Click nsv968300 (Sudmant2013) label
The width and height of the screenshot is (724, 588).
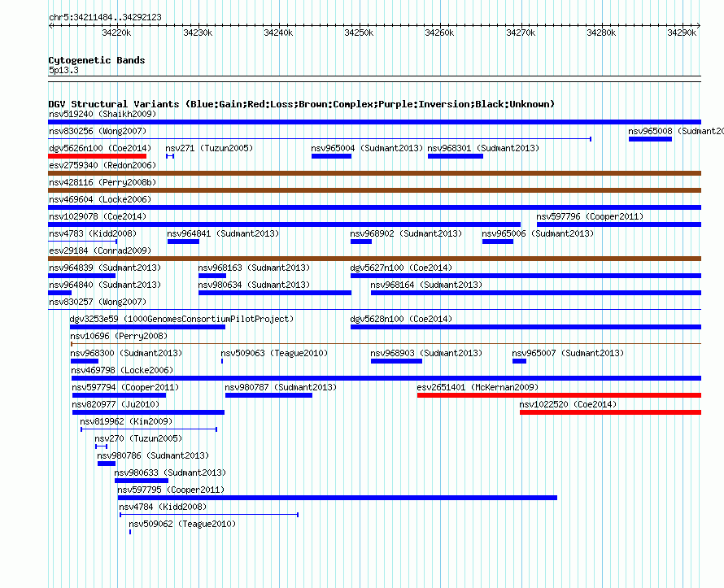pos(126,353)
